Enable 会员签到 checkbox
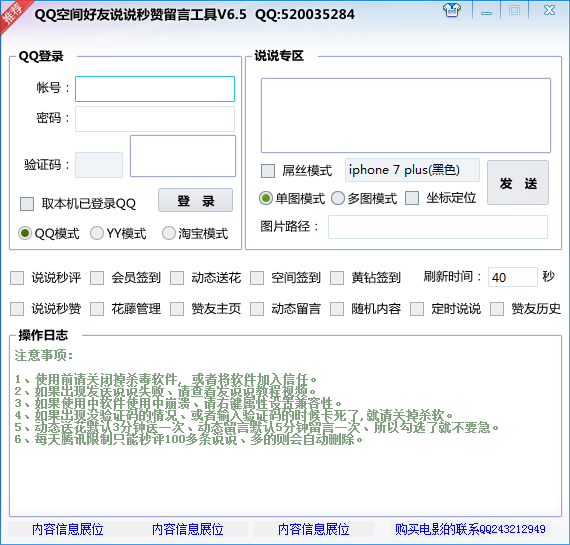Screen dimensions: 570x545 tap(97, 278)
